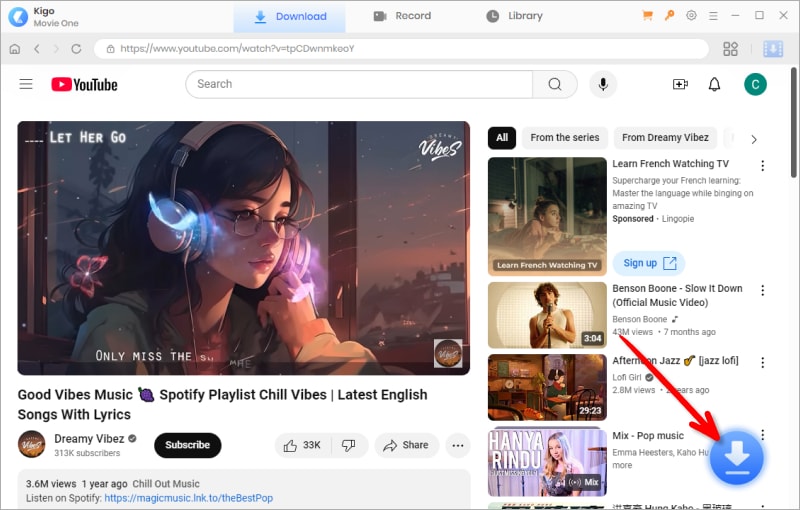800x510 pixels.
Task: Click the orange key register icon
Action: point(669,15)
